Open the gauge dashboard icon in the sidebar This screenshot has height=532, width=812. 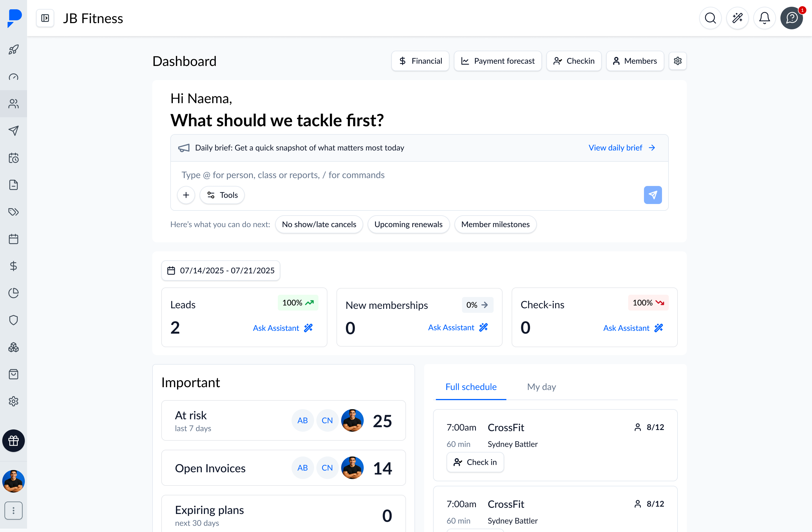(14, 77)
